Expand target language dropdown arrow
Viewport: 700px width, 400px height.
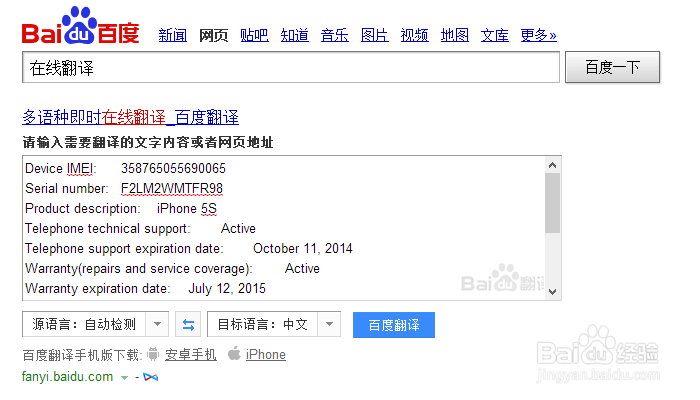point(329,324)
